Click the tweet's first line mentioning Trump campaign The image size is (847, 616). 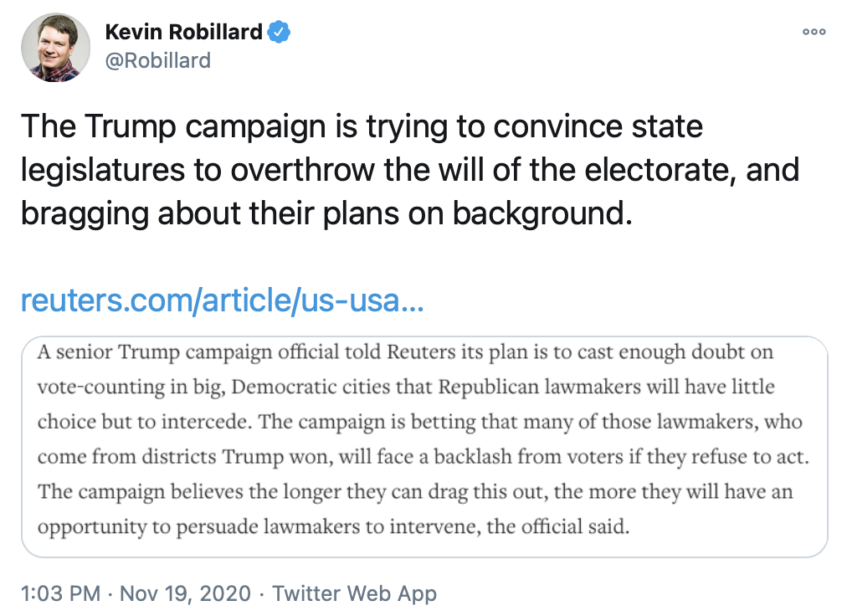click(x=362, y=127)
